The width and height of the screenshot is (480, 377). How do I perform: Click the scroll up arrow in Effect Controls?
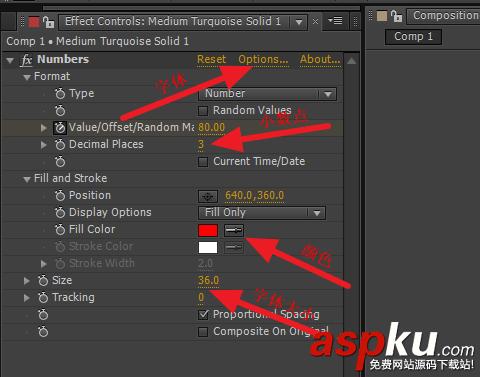pos(351,61)
